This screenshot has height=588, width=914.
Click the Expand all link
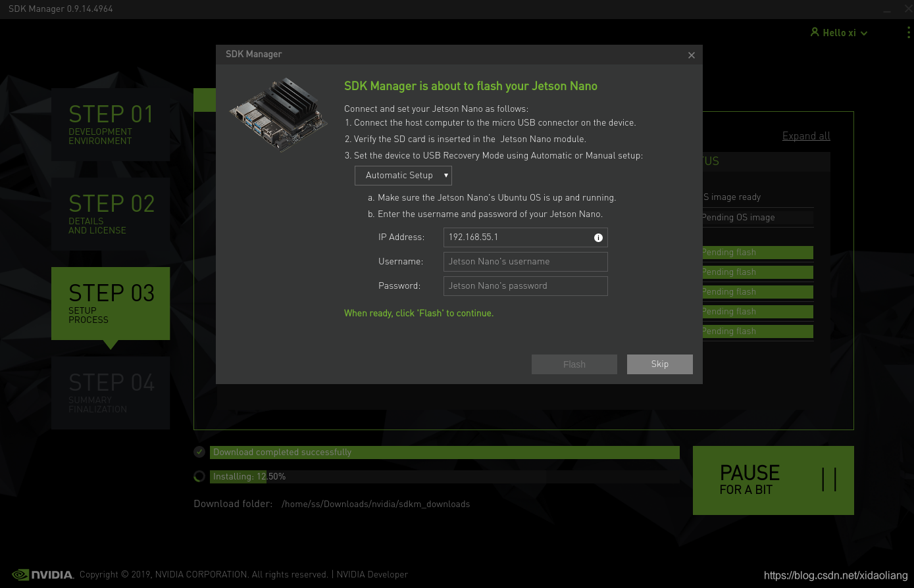pos(806,136)
